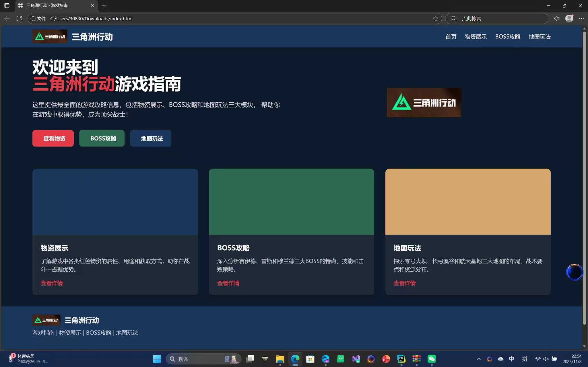Image resolution: width=588 pixels, height=367 pixels.
Task: Toggle the input method between 中 and English
Action: pos(511,358)
